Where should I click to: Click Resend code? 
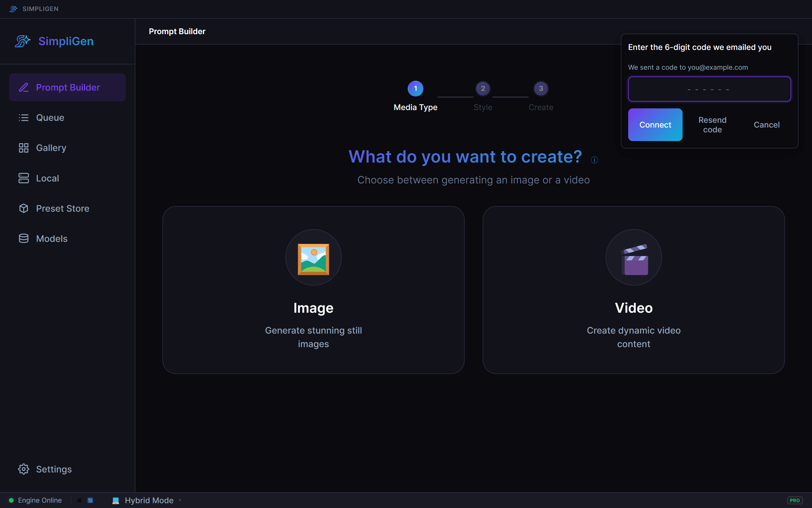click(712, 125)
